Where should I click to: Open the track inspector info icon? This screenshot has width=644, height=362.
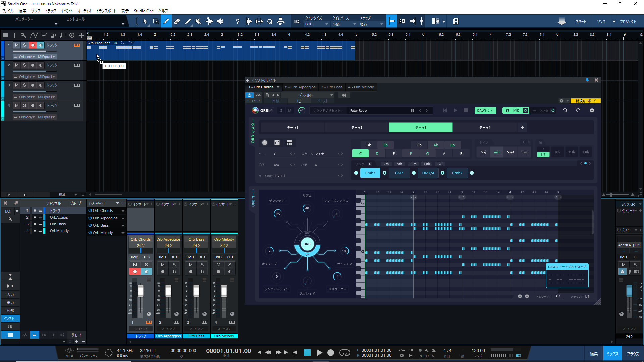pyautogui.click(x=14, y=35)
